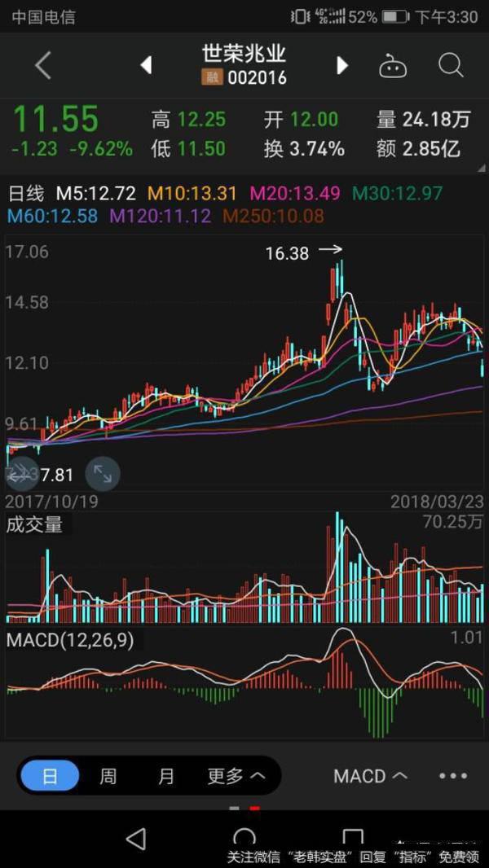
Task: Tap the 日线 moving average label
Action: click(x=26, y=194)
